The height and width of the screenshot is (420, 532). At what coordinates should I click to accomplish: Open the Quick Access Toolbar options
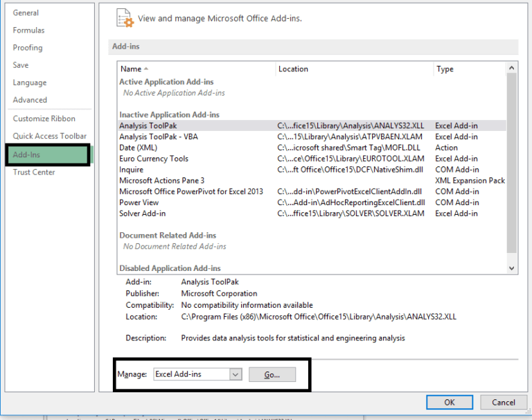[50, 136]
